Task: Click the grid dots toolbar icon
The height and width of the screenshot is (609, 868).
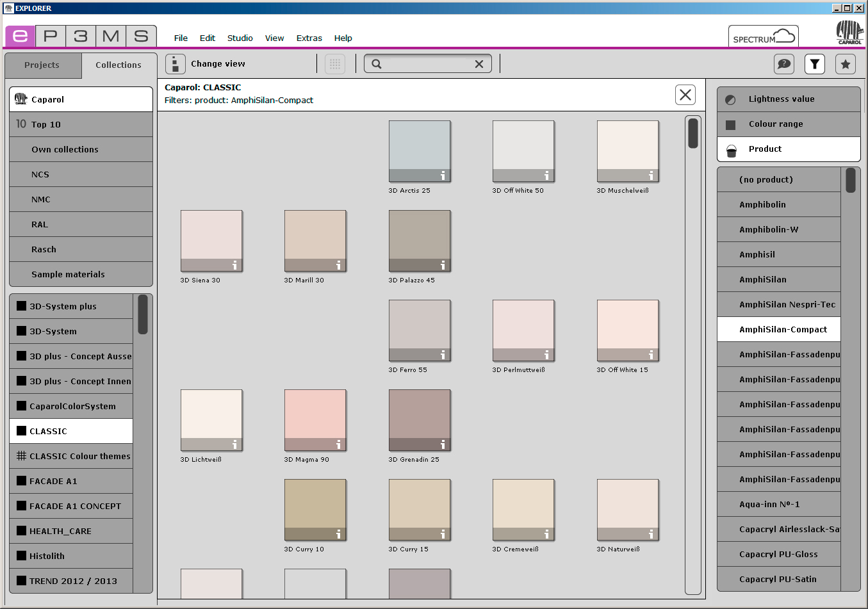Action: (x=335, y=64)
